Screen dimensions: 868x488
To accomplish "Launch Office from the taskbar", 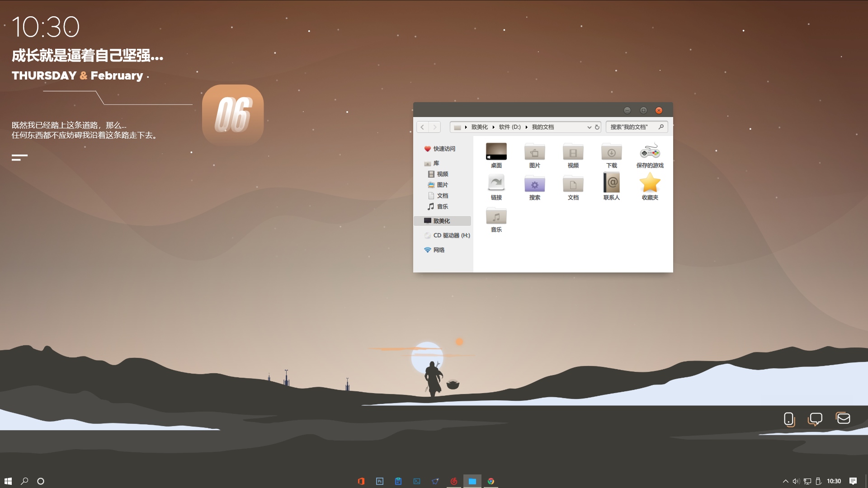I will (x=361, y=481).
